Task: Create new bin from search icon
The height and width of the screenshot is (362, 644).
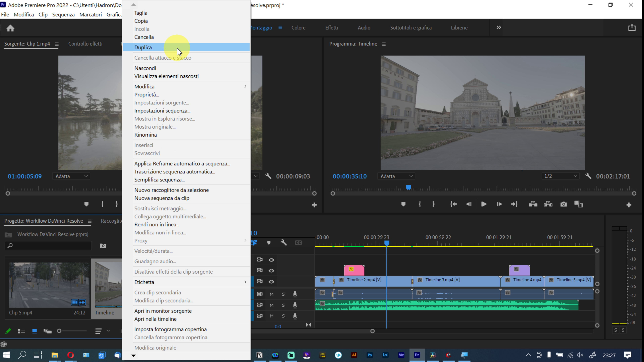Action: pyautogui.click(x=103, y=246)
